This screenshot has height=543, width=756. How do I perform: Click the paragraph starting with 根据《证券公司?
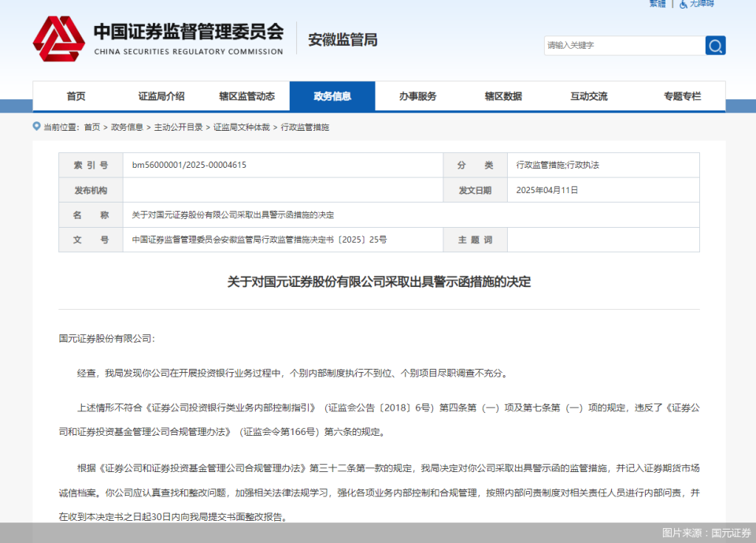tap(379, 493)
